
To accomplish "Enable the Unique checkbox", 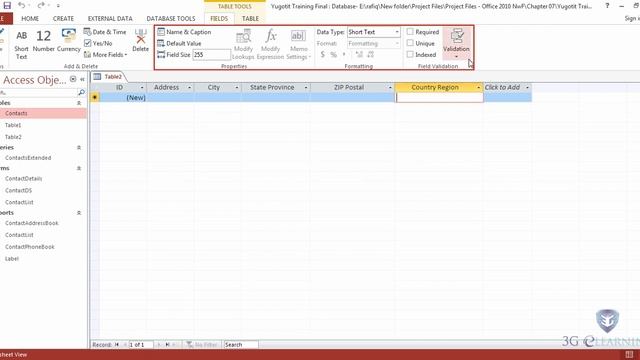I will 410,43.
